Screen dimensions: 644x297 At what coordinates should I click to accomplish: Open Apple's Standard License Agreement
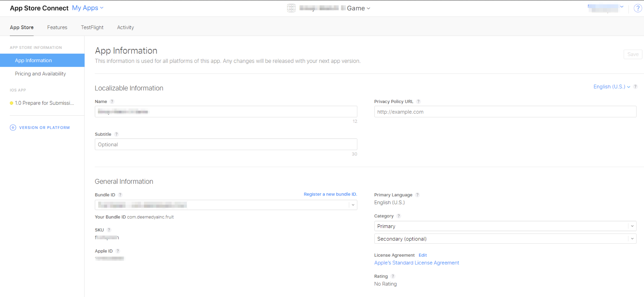coord(416,263)
